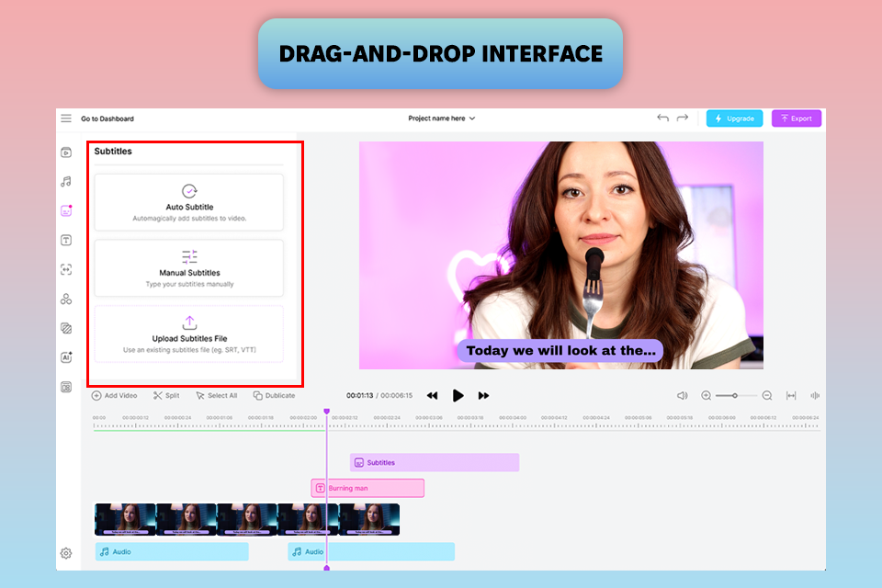The image size is (882, 588).
Task: Play the video preview
Action: 458,396
